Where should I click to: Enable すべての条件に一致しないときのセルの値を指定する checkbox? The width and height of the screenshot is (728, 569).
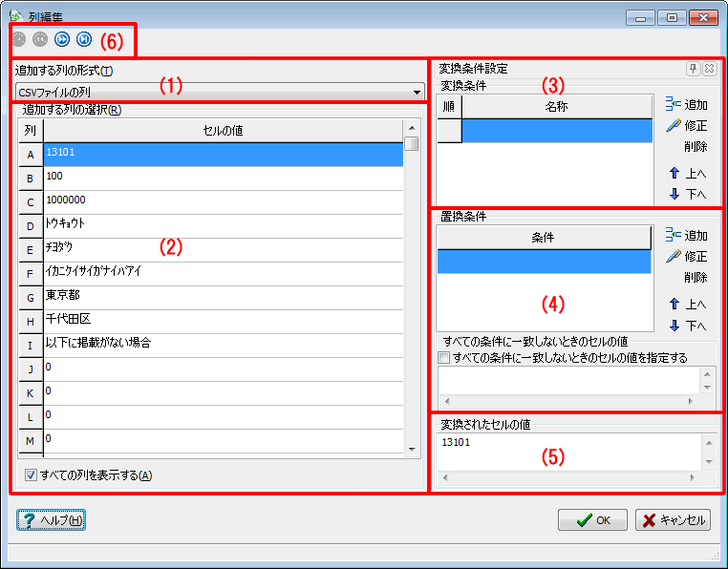pos(444,358)
